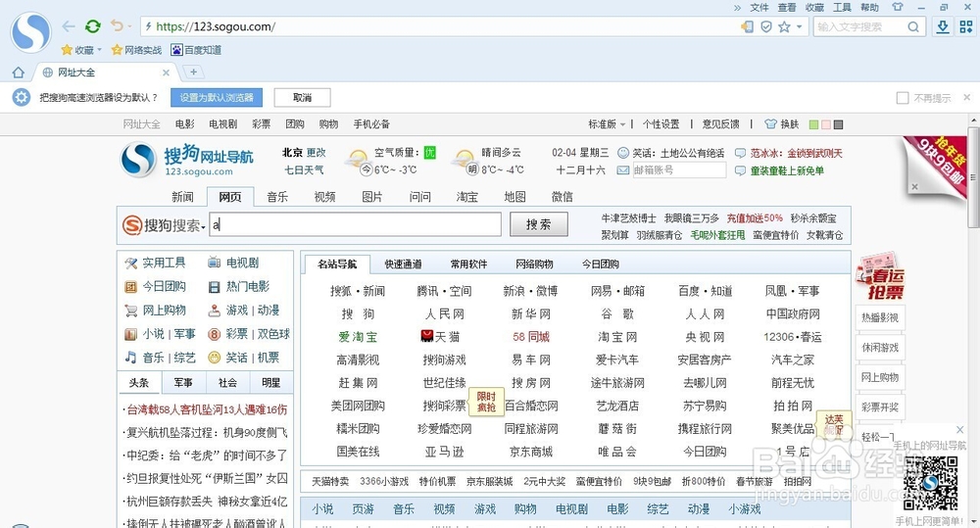Click the magnifier icon in the toolbar search box
Screen dimensions: 980x528
[913, 26]
